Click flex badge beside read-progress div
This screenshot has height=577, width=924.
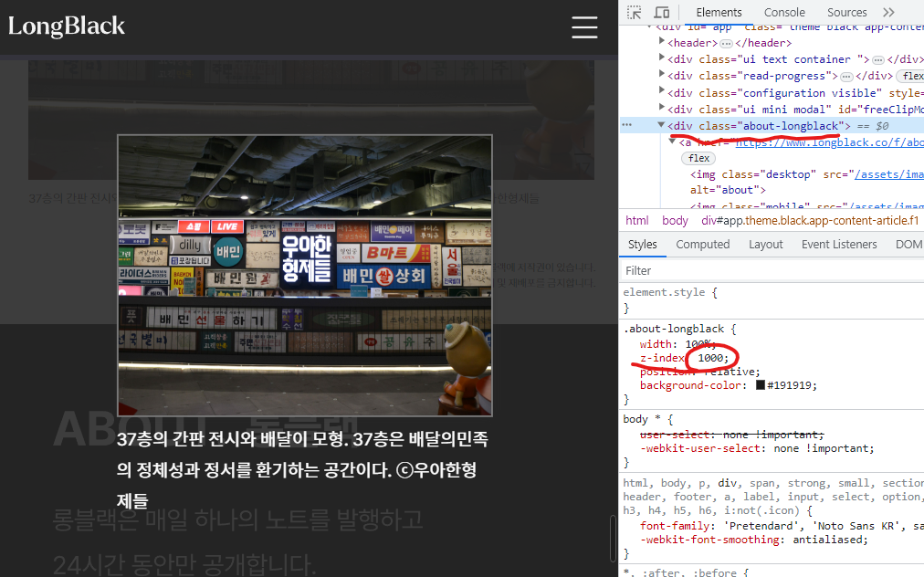point(911,76)
